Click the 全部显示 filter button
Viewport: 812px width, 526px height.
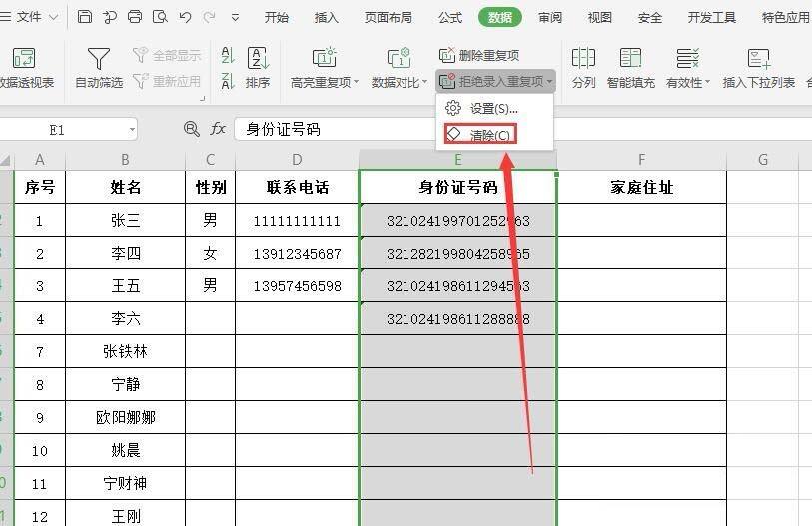click(167, 55)
